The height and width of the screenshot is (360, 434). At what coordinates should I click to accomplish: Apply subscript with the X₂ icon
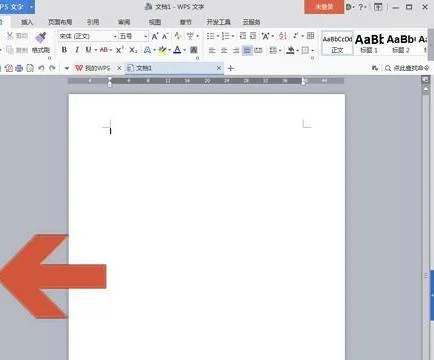(133, 50)
